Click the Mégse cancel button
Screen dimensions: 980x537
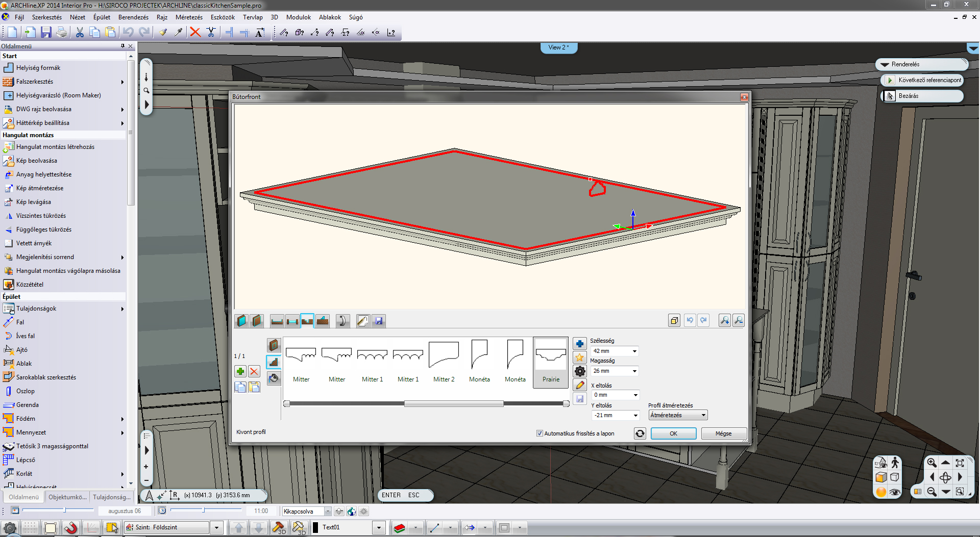pyautogui.click(x=723, y=433)
